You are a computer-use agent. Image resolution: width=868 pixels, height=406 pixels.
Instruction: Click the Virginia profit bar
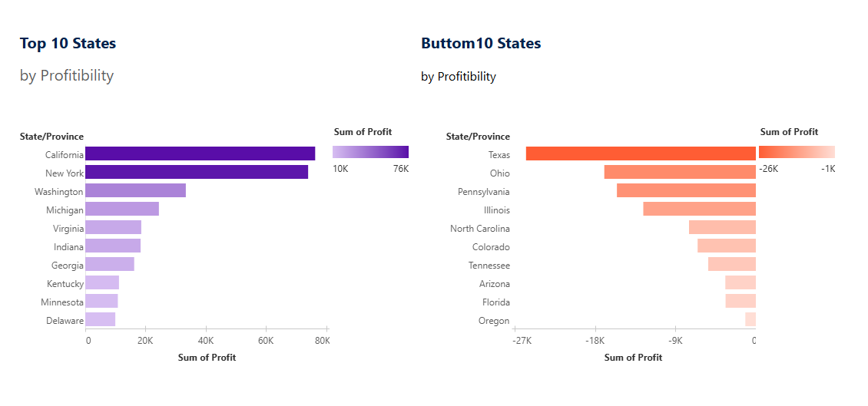pos(113,227)
